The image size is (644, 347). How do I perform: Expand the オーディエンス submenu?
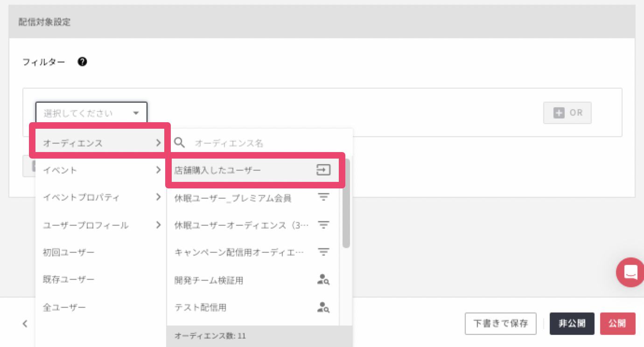(x=101, y=143)
